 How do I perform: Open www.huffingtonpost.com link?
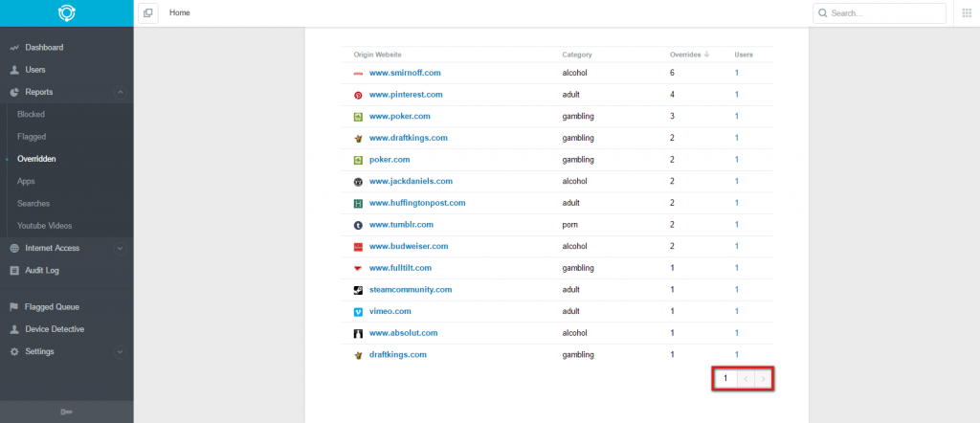click(417, 203)
